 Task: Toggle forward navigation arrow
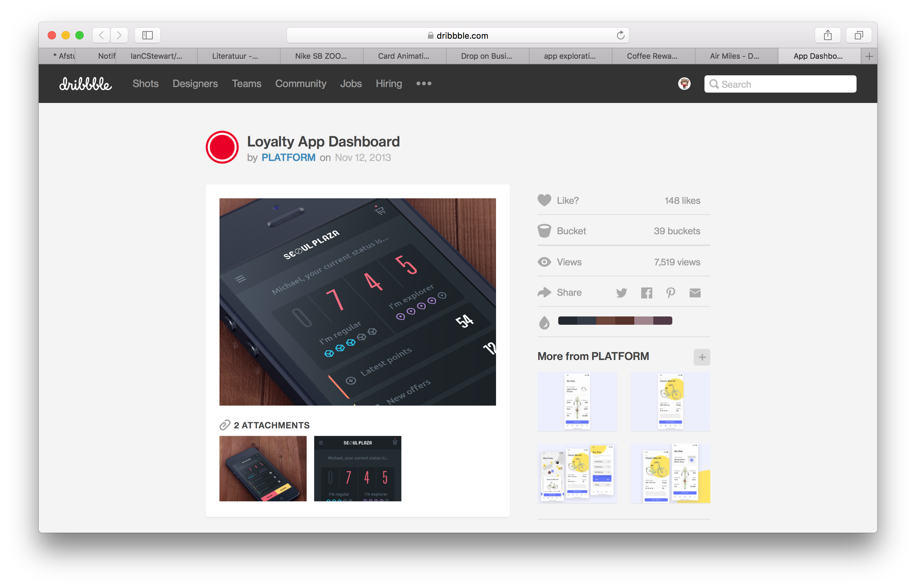click(x=119, y=36)
